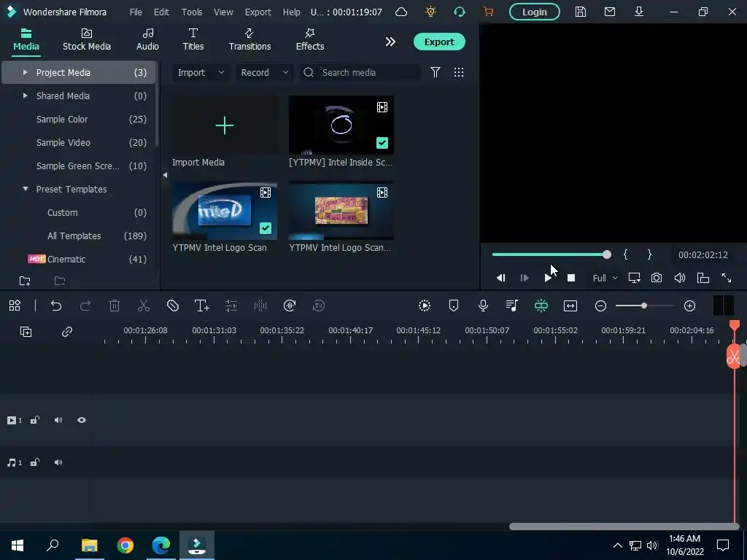747x560 pixels.
Task: Add a new track via the manage tracks icon
Action: point(26,332)
